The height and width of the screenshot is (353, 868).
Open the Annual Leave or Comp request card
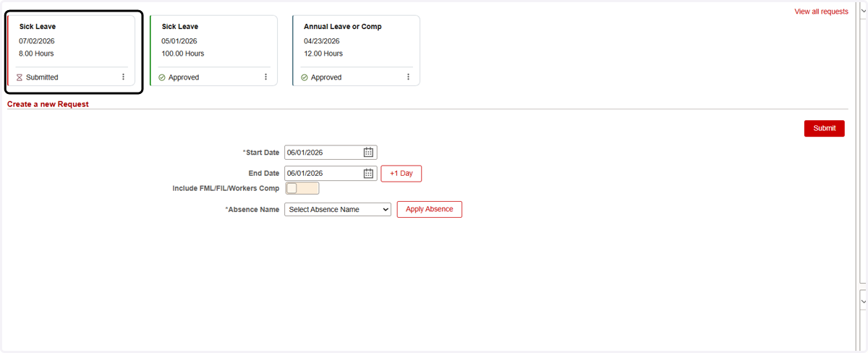356,51
